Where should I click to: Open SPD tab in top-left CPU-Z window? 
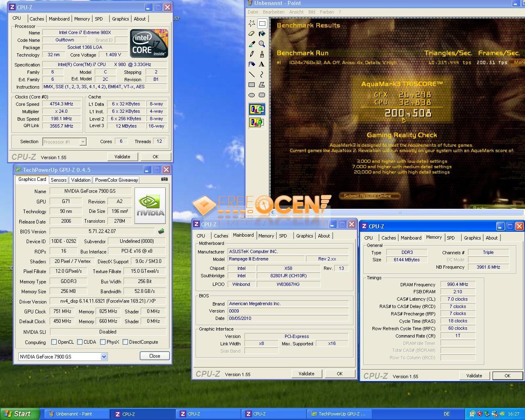click(x=99, y=19)
